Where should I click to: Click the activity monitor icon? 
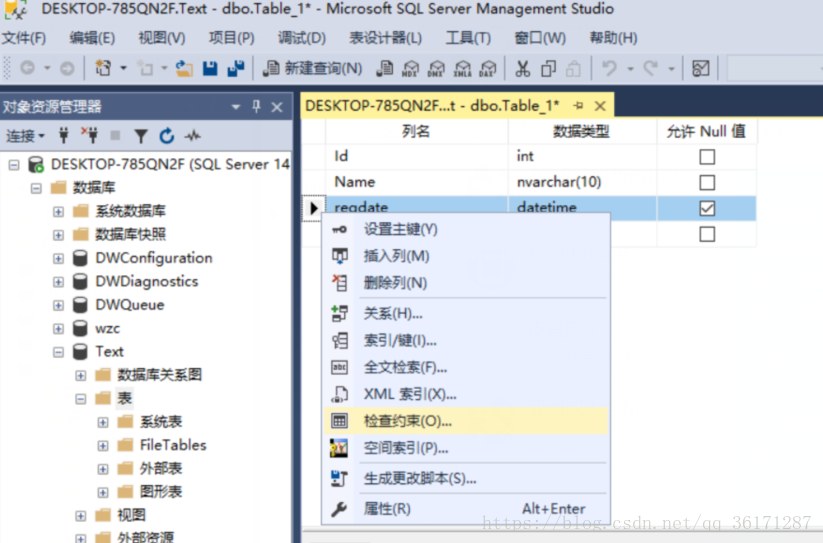[193, 136]
